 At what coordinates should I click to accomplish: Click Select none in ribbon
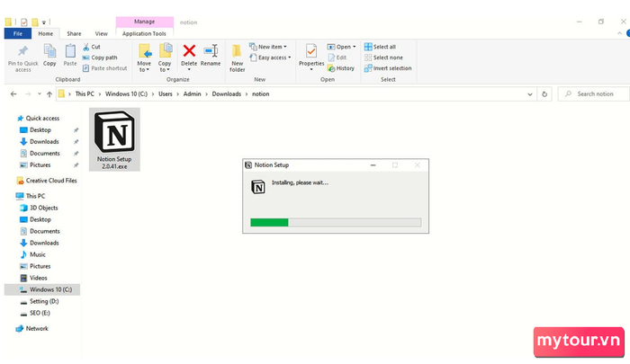tap(383, 58)
